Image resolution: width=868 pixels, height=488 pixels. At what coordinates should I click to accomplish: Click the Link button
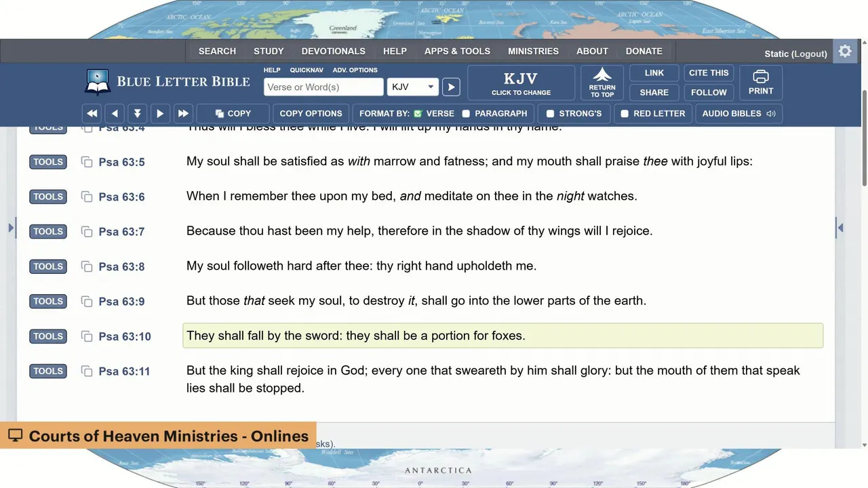click(x=654, y=73)
